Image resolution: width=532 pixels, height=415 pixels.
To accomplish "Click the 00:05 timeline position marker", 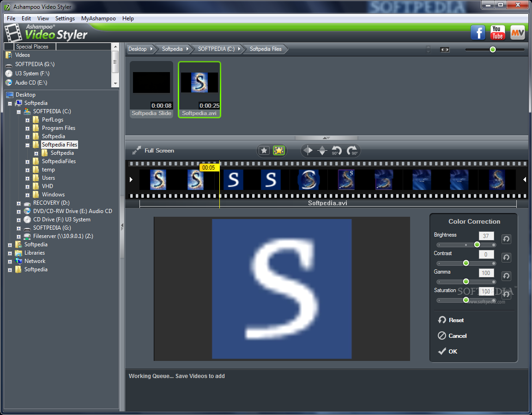I will [x=208, y=167].
